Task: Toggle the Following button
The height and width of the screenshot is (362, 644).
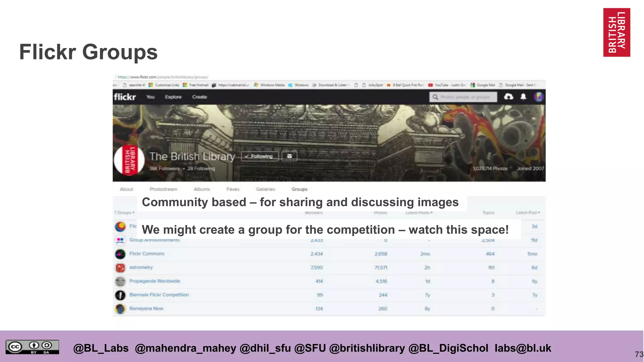Action: point(260,156)
